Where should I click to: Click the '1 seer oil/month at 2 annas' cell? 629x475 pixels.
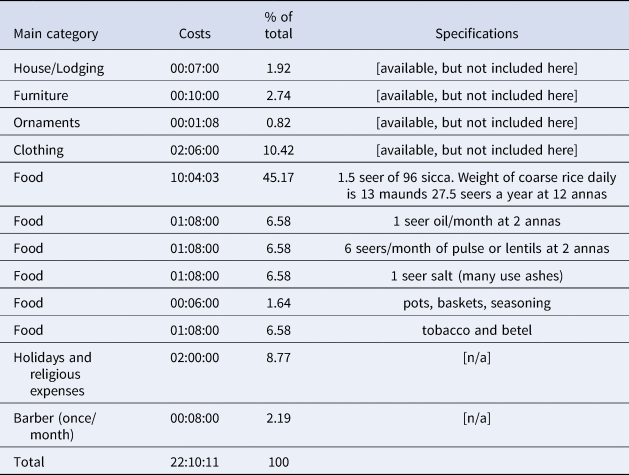click(x=477, y=221)
